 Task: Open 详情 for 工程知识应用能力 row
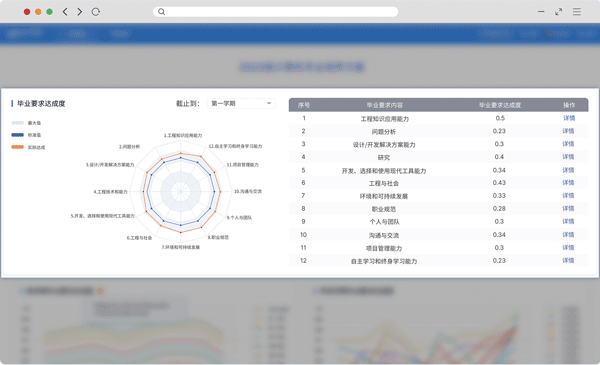click(569, 118)
